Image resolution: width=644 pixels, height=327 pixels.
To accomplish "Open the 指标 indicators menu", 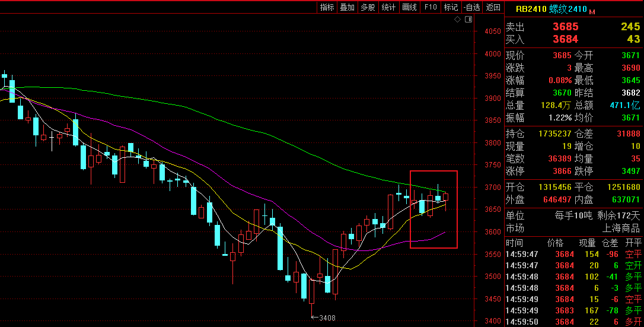I will point(327,7).
